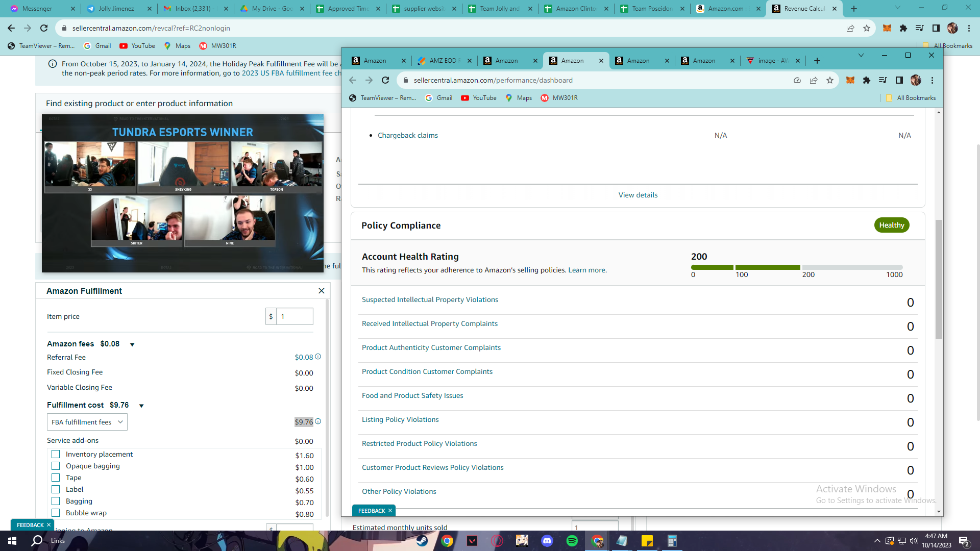Image resolution: width=980 pixels, height=551 pixels.
Task: Open the Chargeback claims link
Action: coord(408,135)
